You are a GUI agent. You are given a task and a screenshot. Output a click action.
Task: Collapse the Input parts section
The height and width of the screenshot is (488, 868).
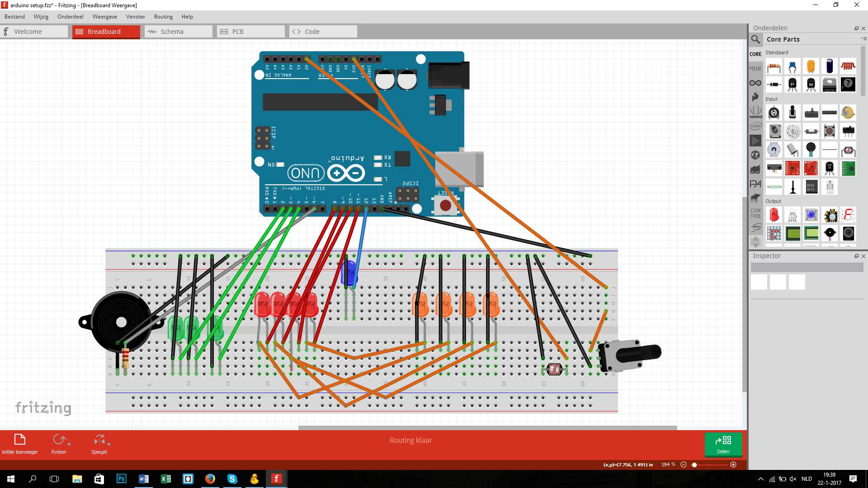[x=771, y=99]
